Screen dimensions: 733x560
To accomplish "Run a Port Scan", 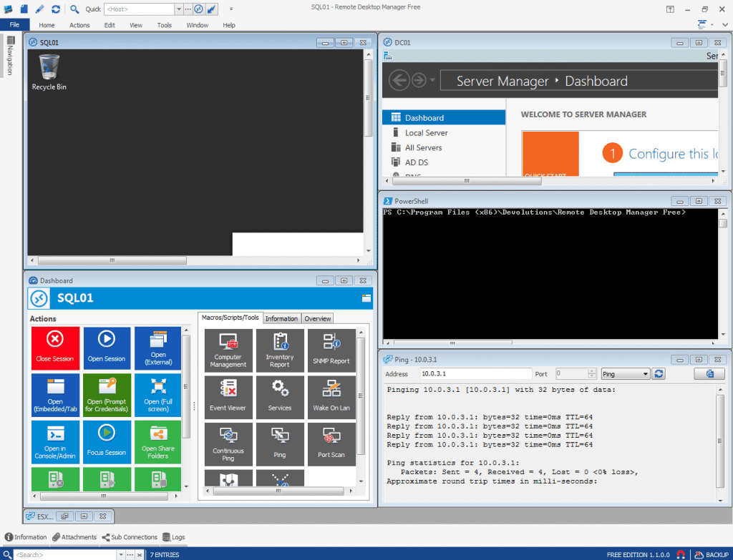I will coord(331,444).
